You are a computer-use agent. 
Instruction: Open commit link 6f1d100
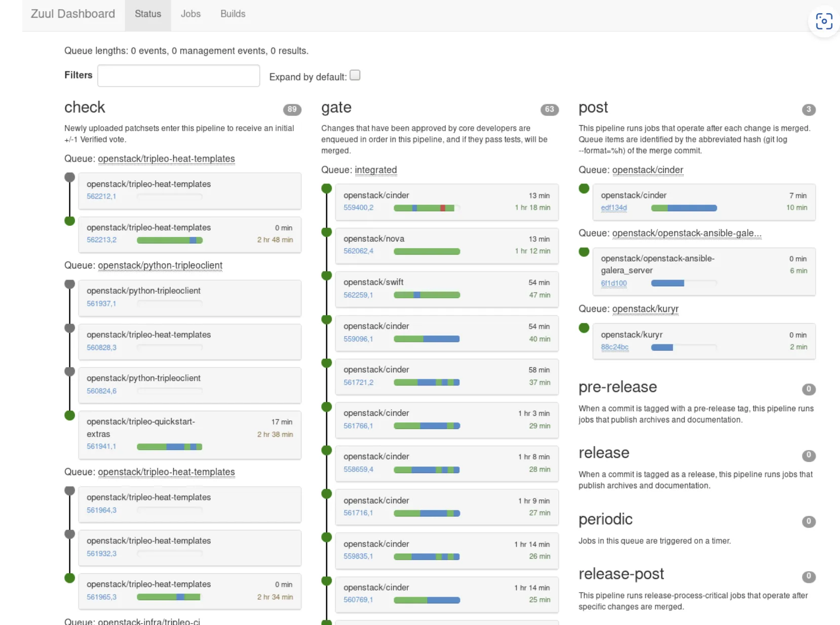point(614,284)
